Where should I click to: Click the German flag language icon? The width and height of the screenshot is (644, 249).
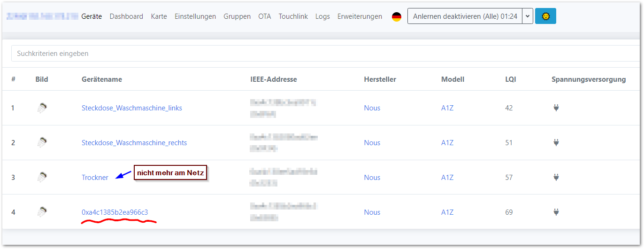(x=397, y=16)
